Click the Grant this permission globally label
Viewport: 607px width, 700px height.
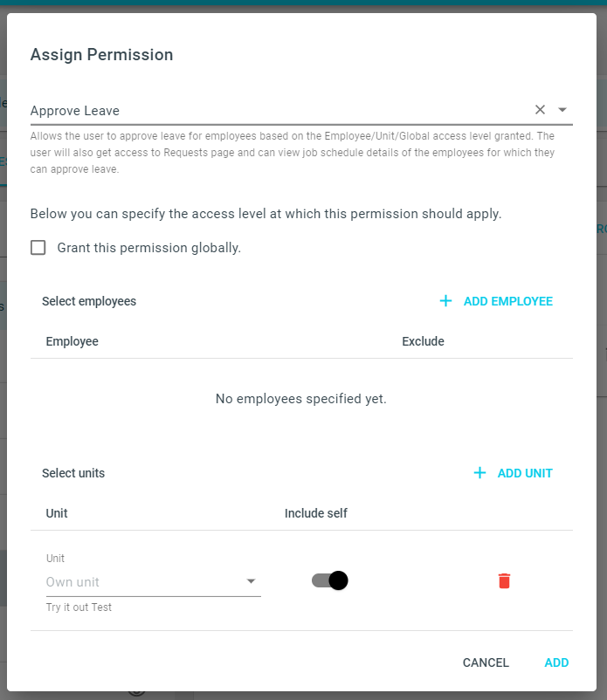(148, 248)
